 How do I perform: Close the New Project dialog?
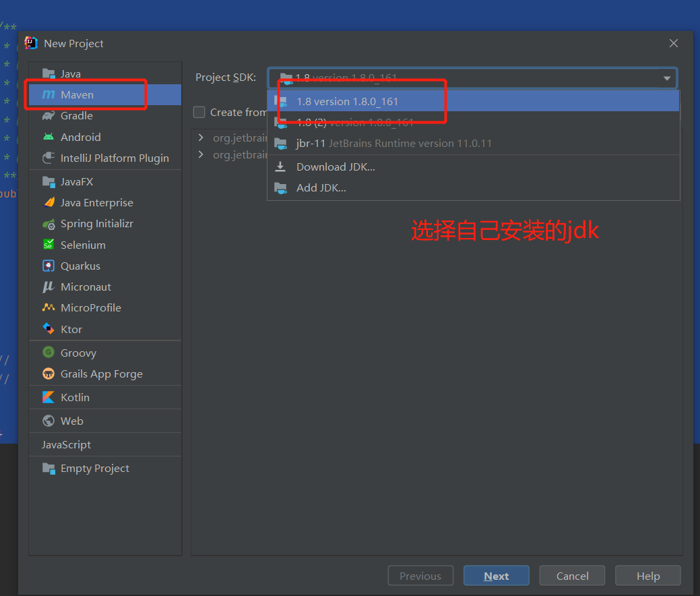point(674,43)
